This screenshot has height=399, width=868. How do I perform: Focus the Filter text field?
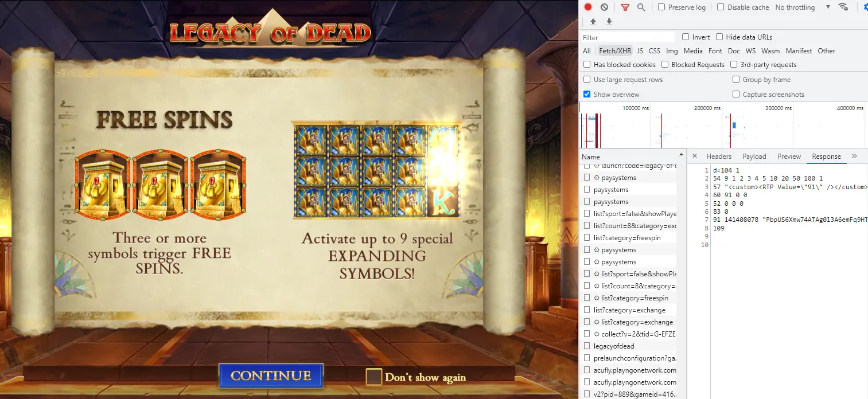pos(628,37)
